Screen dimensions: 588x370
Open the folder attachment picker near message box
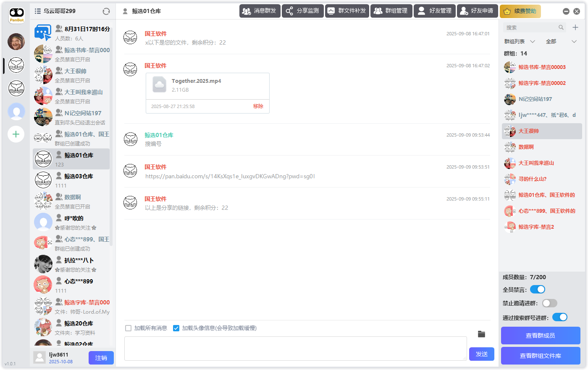[x=481, y=334]
